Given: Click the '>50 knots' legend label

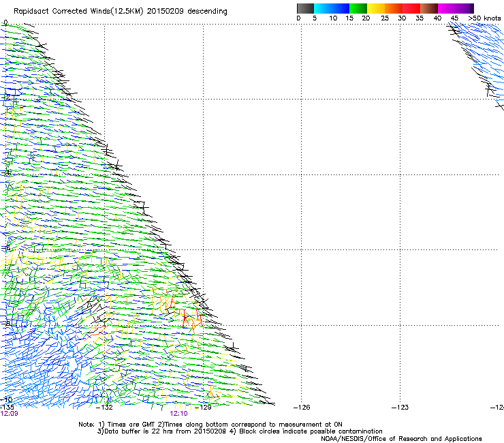Looking at the screenshot, I should (484, 18).
